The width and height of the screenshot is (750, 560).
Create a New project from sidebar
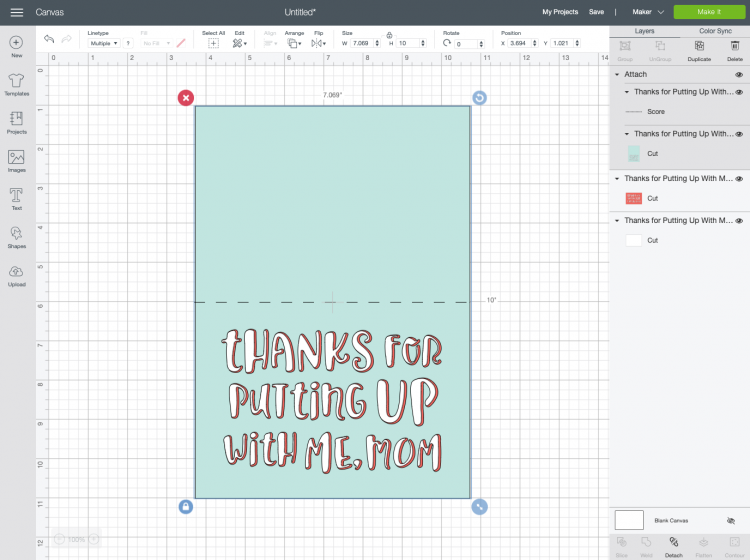(x=16, y=47)
